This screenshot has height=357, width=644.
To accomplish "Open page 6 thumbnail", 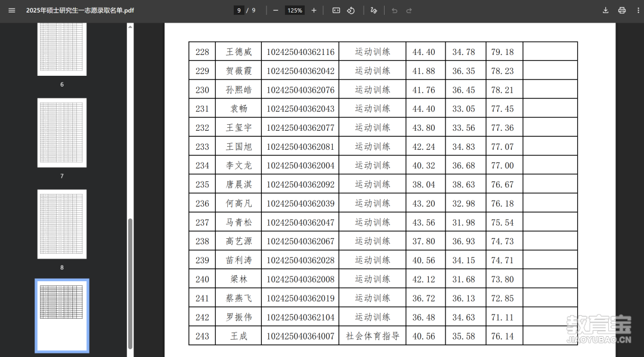I will [62, 49].
